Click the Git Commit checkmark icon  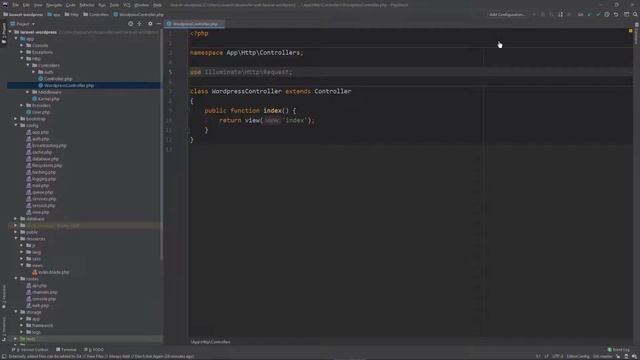point(598,14)
